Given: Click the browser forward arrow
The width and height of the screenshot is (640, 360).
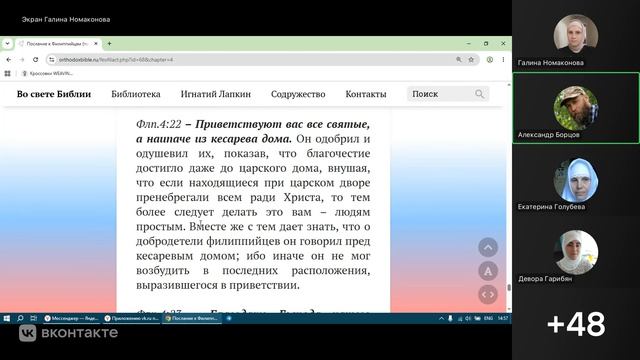Looking at the screenshot, I should click(x=22, y=60).
